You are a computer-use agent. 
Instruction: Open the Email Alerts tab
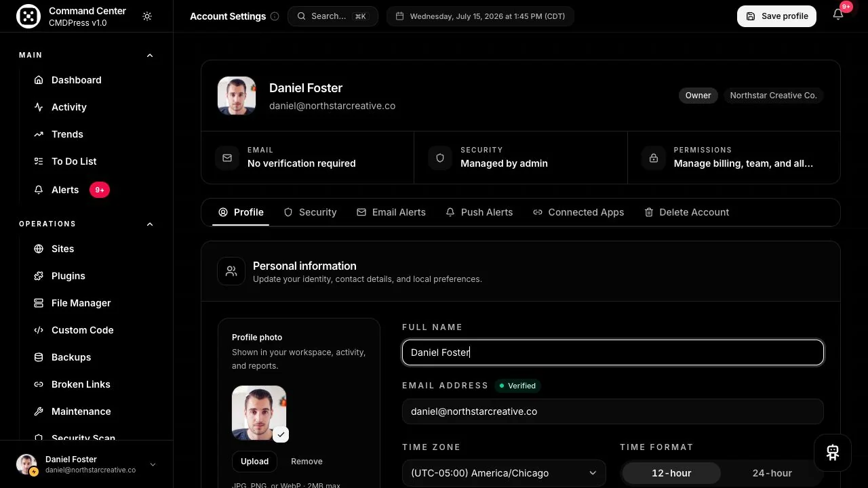coord(391,212)
